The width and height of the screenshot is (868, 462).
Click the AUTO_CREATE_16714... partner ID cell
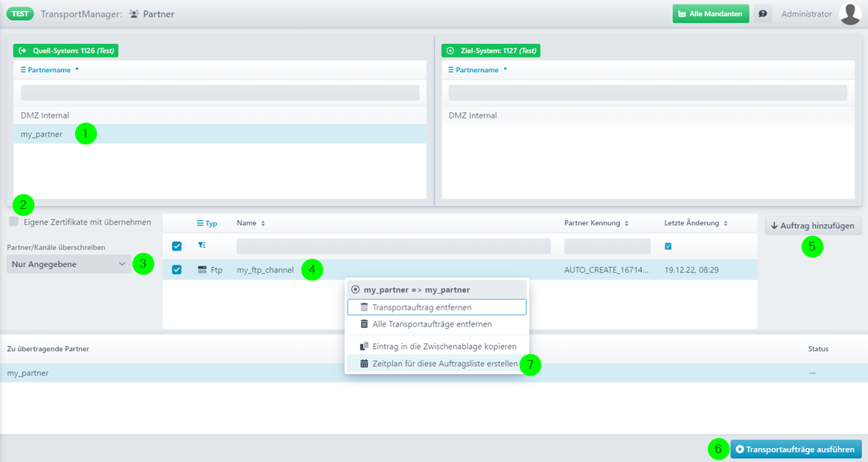607,270
